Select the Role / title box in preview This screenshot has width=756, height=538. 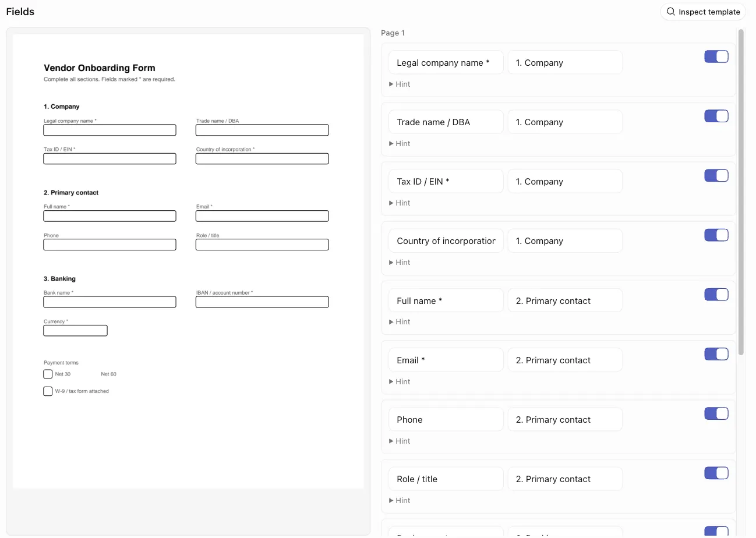pyautogui.click(x=262, y=245)
